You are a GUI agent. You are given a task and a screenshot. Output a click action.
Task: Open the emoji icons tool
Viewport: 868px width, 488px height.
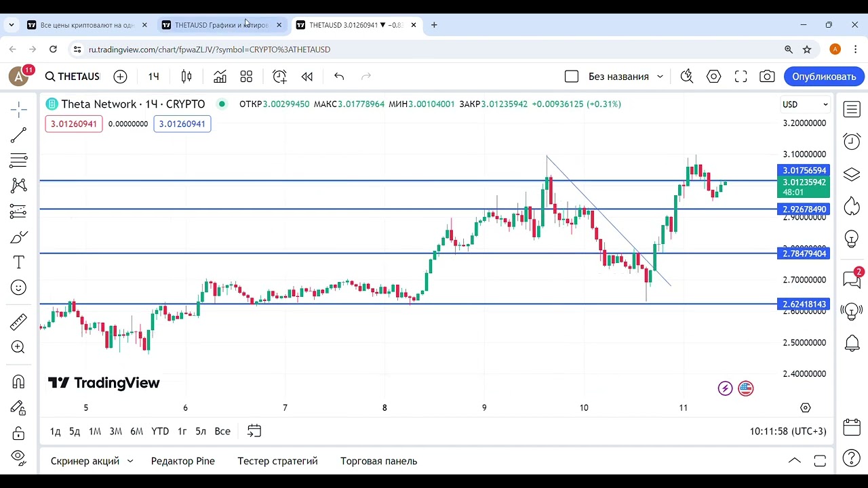pos(18,288)
